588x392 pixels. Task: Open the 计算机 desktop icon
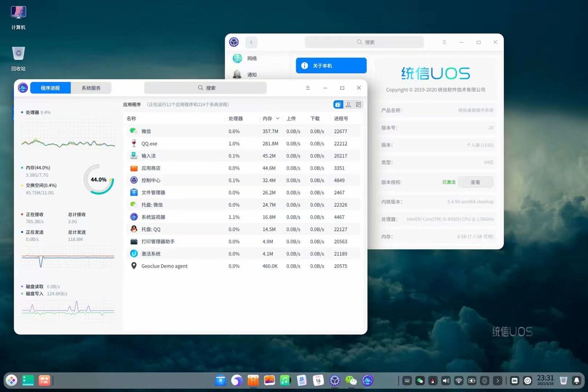point(18,17)
